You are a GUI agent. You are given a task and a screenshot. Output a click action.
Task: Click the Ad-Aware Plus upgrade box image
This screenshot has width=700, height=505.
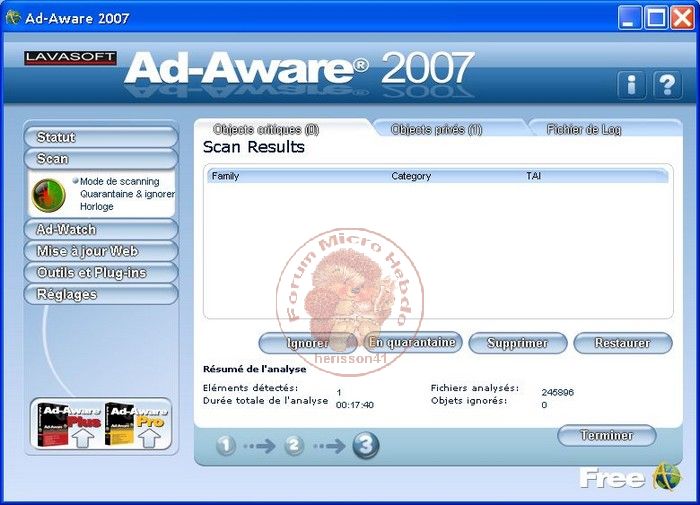click(69, 425)
